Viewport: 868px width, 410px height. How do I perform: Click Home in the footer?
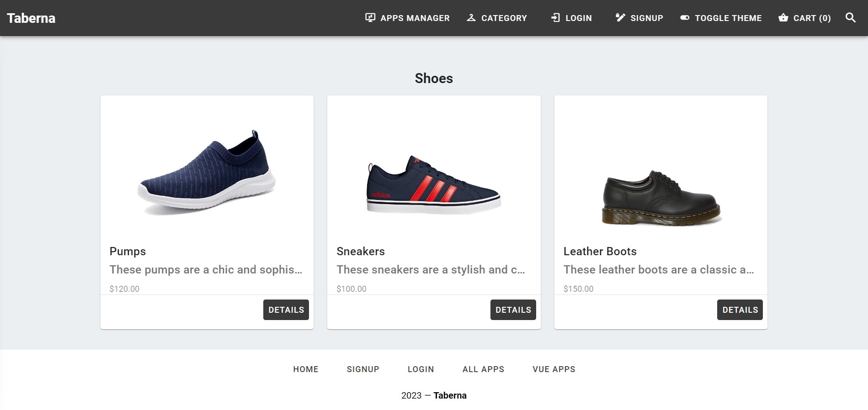tap(306, 369)
